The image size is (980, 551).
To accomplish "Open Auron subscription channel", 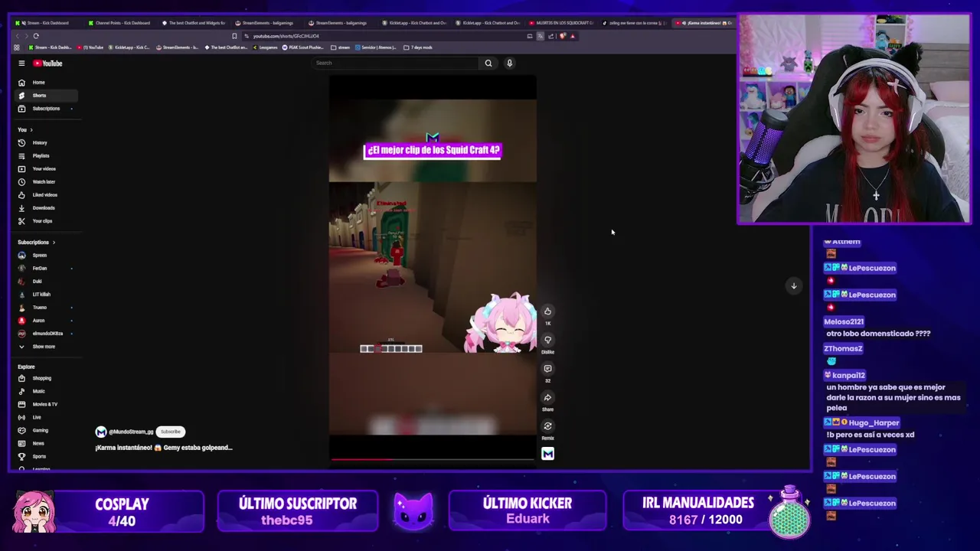I will click(46, 321).
